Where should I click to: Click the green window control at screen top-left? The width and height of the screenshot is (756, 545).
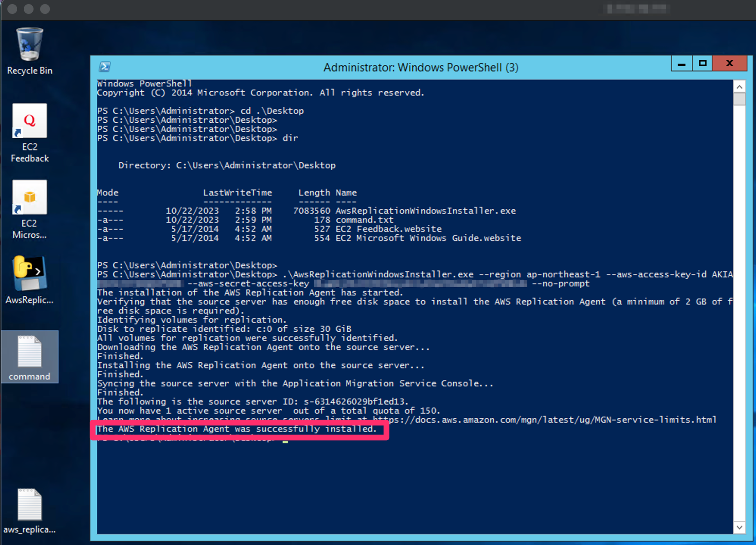point(45,9)
